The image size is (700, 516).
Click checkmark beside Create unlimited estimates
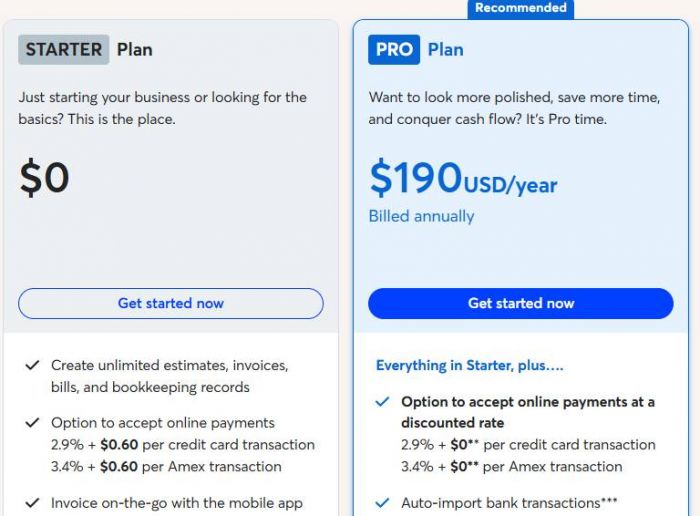[x=32, y=366]
